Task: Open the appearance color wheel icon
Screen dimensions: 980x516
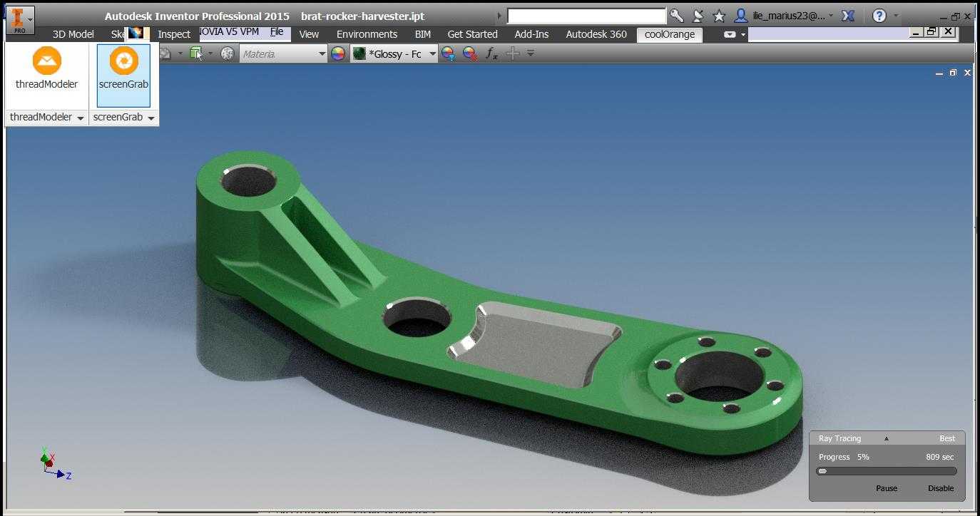Action: point(338,53)
